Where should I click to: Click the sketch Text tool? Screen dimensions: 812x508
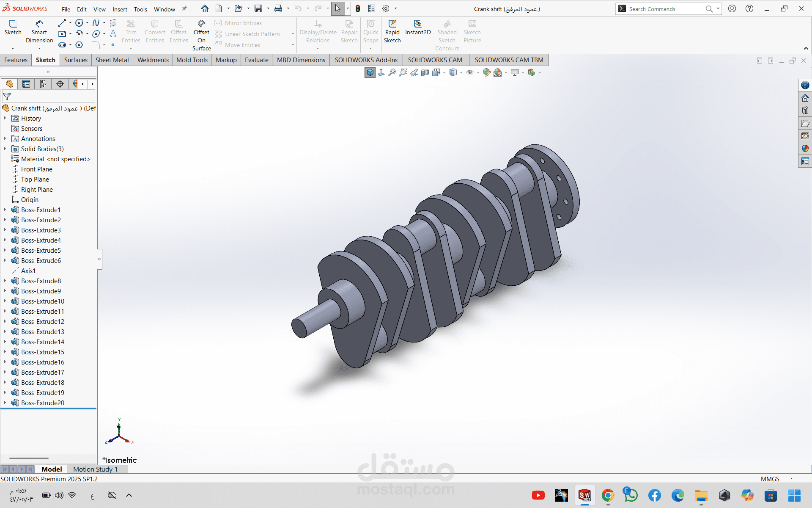click(113, 34)
